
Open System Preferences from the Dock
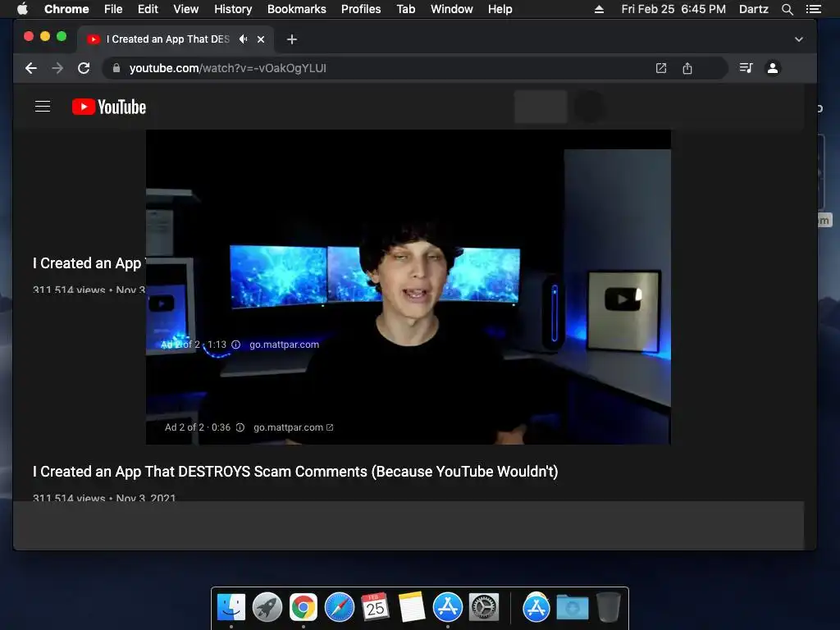(484, 608)
